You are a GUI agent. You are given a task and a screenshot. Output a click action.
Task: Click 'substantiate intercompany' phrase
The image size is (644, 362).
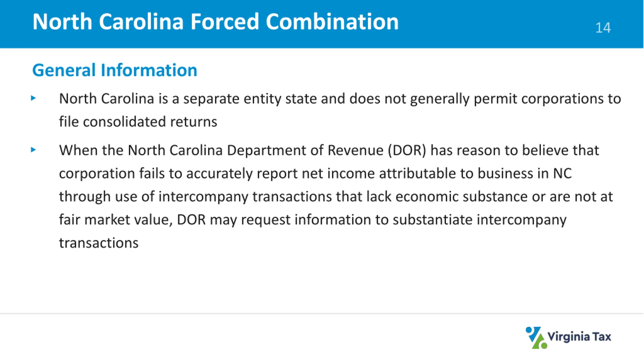(479, 220)
